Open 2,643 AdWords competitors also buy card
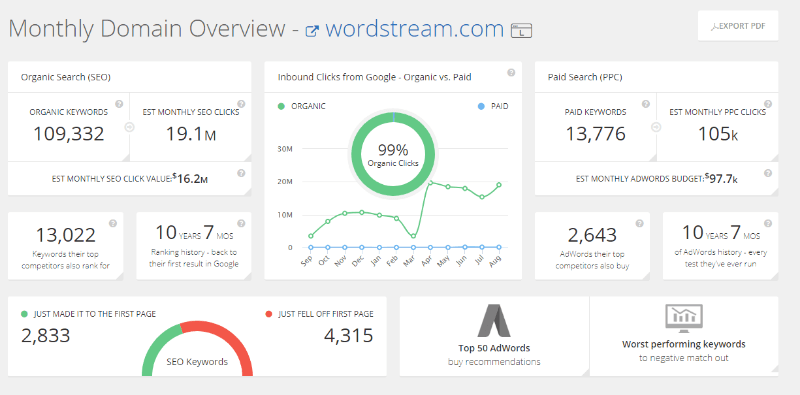800x395 pixels. (x=592, y=246)
